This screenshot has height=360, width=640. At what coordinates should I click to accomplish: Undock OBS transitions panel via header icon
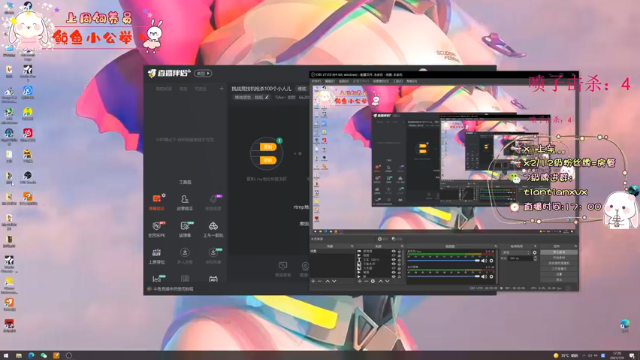[x=535, y=246]
